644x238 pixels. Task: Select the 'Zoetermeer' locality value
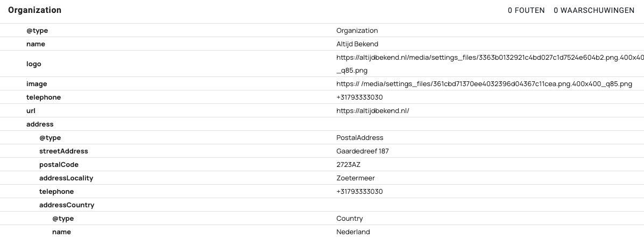[355, 178]
